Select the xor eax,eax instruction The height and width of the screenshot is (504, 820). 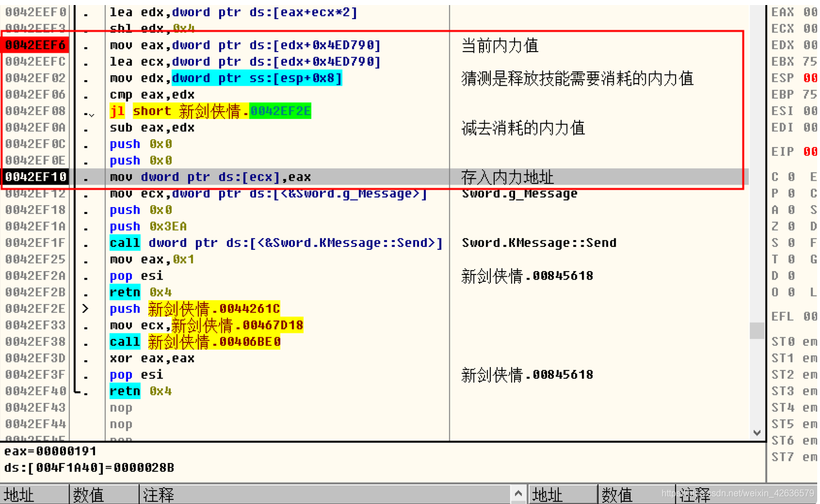click(152, 358)
